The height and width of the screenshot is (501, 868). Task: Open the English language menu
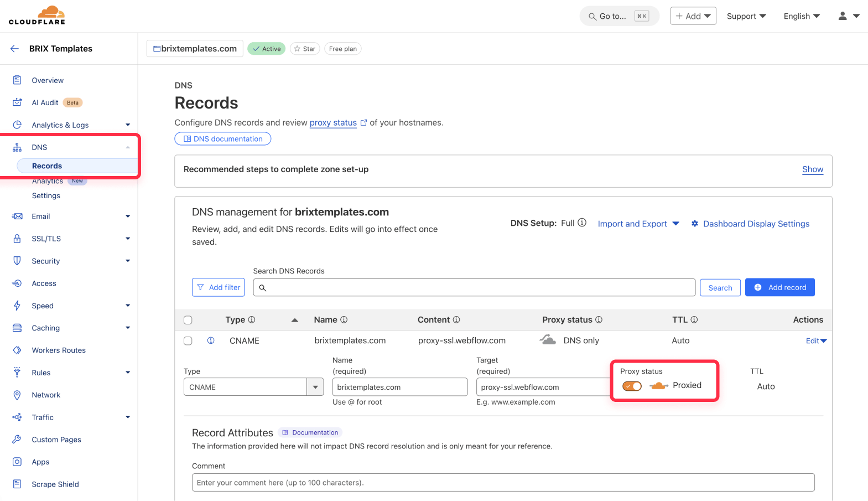[x=802, y=16]
